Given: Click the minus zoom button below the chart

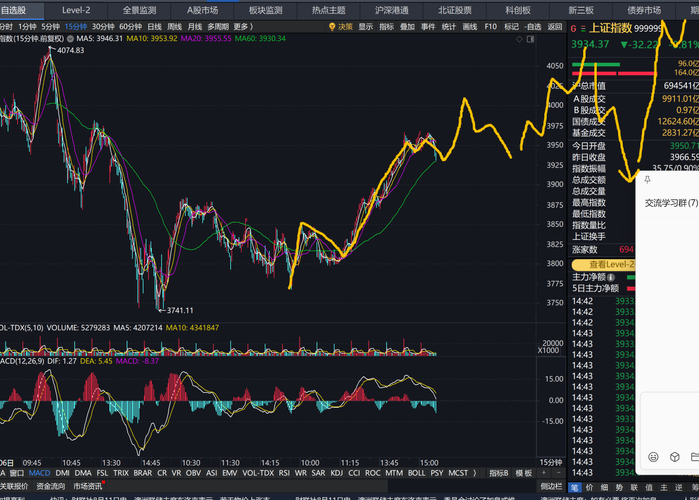Looking at the screenshot, I should pos(559,473).
